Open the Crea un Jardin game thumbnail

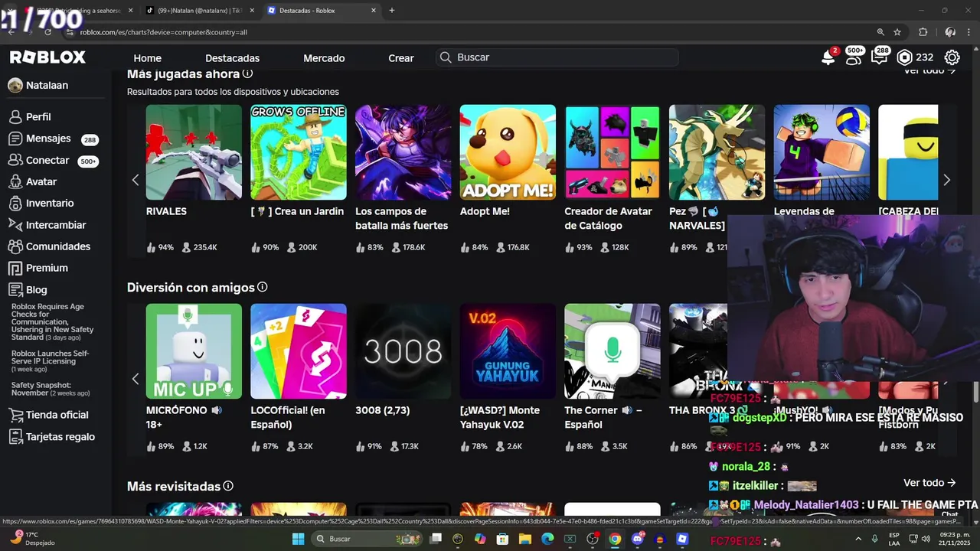[299, 152]
